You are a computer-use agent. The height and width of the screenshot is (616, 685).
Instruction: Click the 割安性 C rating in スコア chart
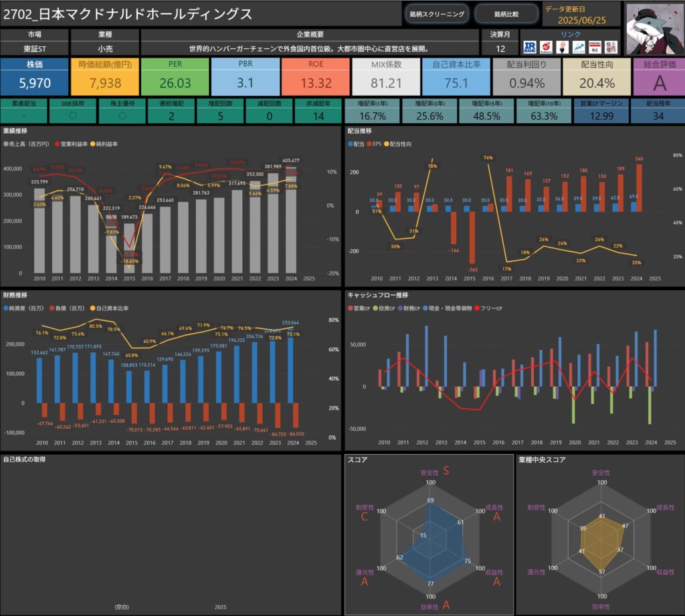[365, 517]
